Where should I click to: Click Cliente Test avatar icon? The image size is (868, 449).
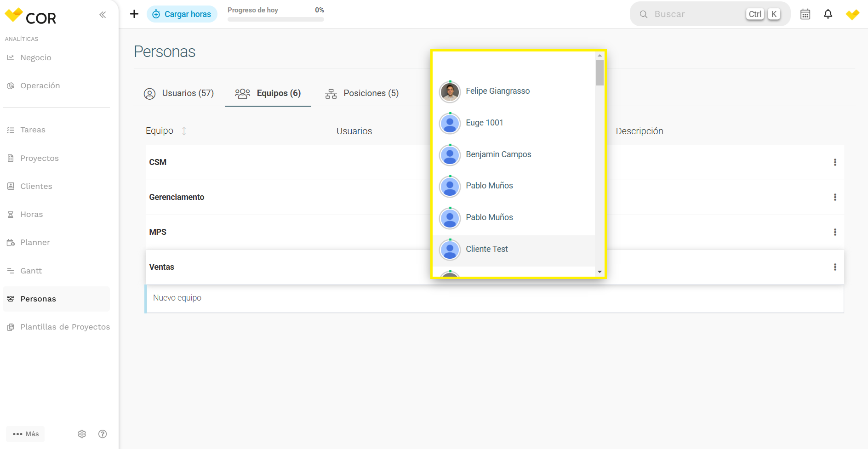pyautogui.click(x=450, y=250)
